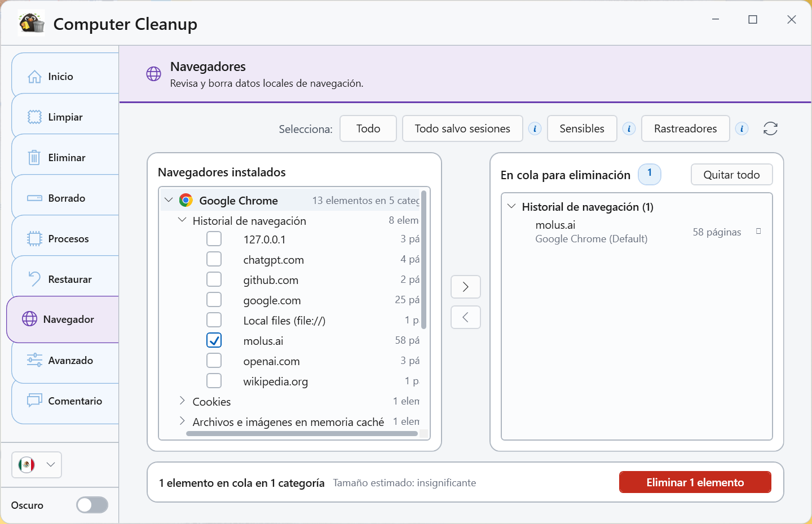Click the refresh browsers icon
The height and width of the screenshot is (524, 812).
tap(770, 129)
